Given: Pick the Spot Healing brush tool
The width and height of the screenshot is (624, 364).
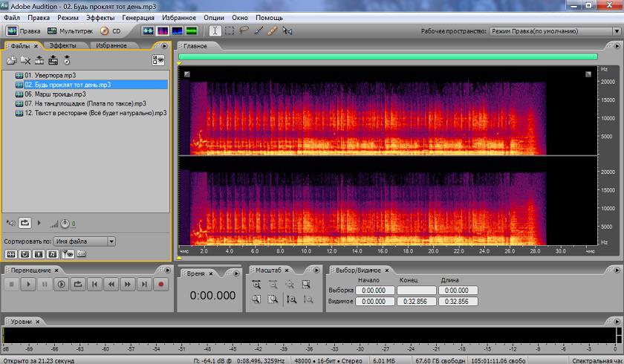Looking at the screenshot, I should pos(272,31).
